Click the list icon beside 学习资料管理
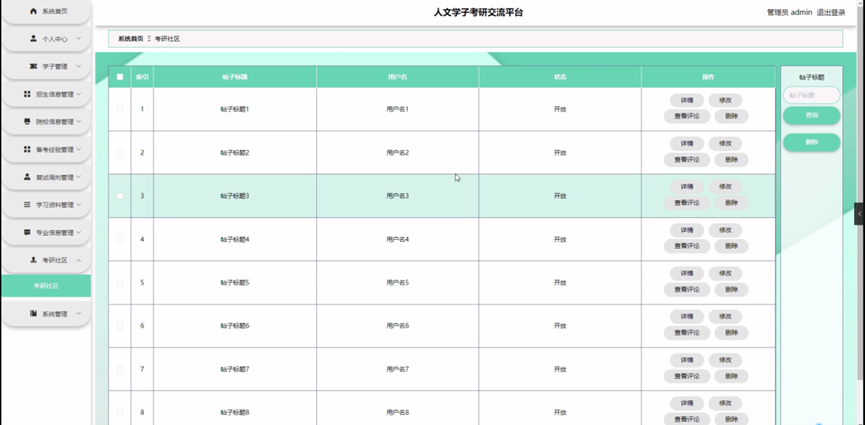 [x=27, y=205]
